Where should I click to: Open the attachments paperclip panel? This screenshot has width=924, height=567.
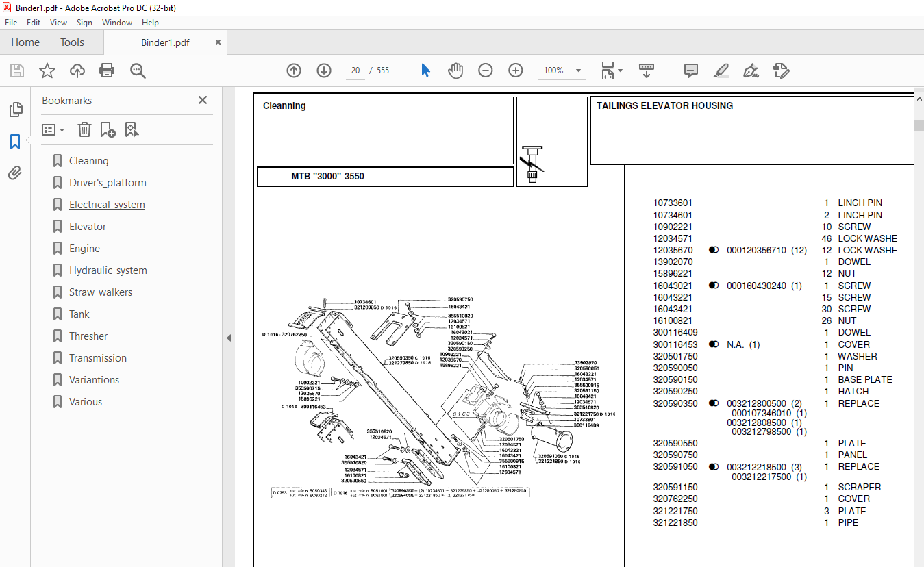click(15, 173)
